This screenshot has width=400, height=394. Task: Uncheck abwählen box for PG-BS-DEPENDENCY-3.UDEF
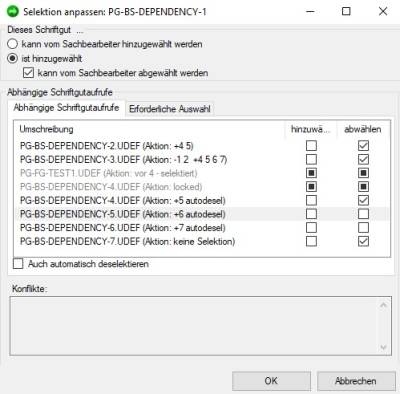click(x=363, y=159)
